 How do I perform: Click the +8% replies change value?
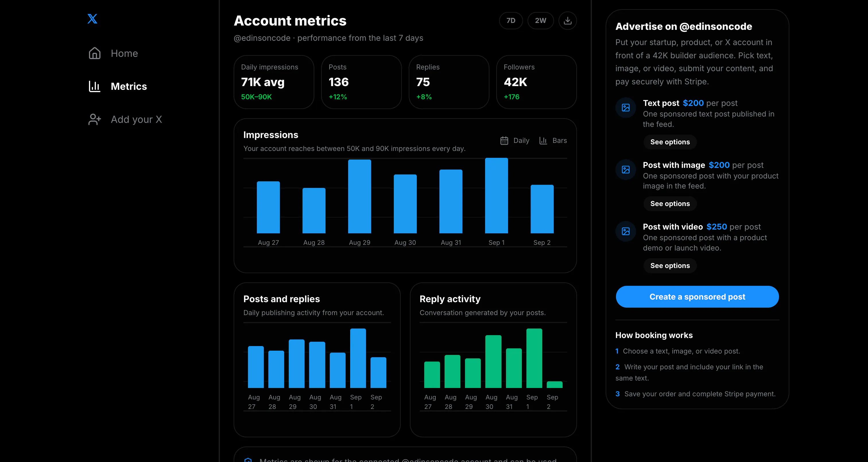(x=424, y=97)
